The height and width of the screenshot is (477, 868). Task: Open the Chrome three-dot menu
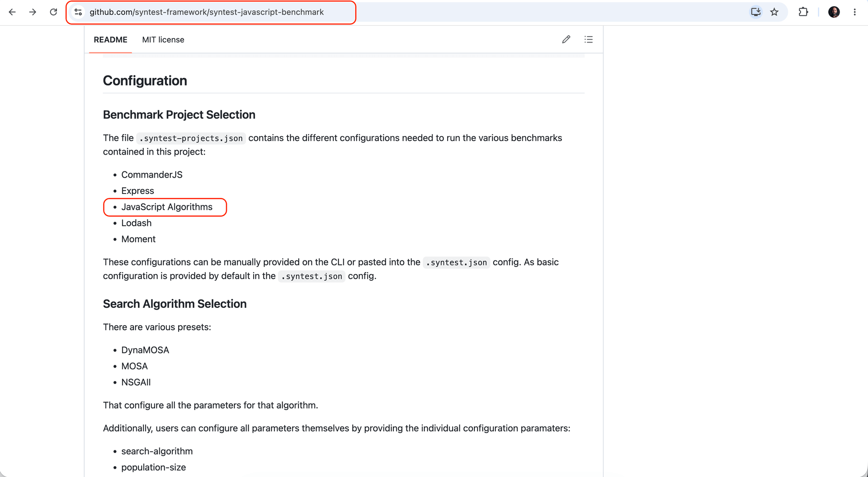coord(854,12)
